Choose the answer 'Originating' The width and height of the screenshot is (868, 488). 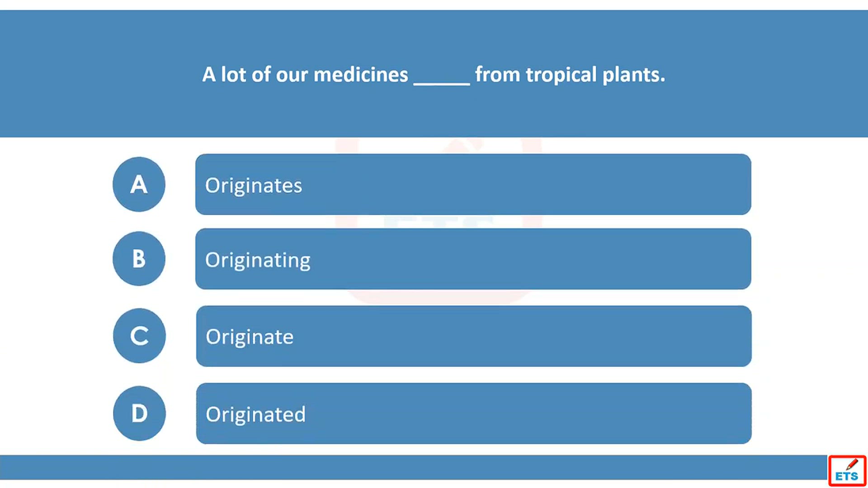(473, 259)
